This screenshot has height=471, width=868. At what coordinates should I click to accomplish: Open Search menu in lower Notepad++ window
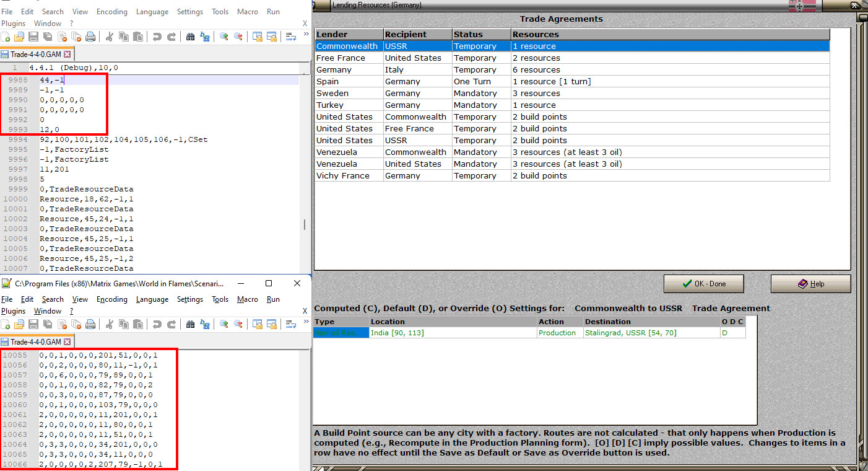53,299
